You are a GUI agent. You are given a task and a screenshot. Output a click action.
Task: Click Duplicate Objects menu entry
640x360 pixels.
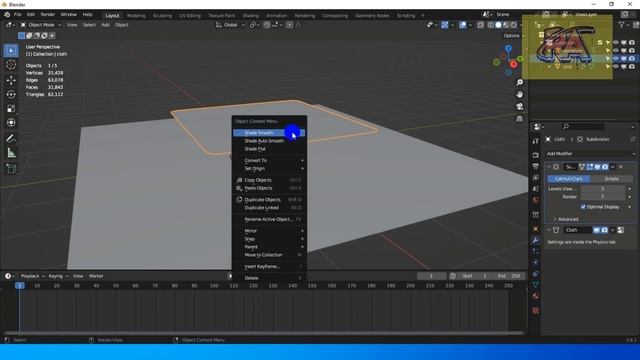[269, 200]
